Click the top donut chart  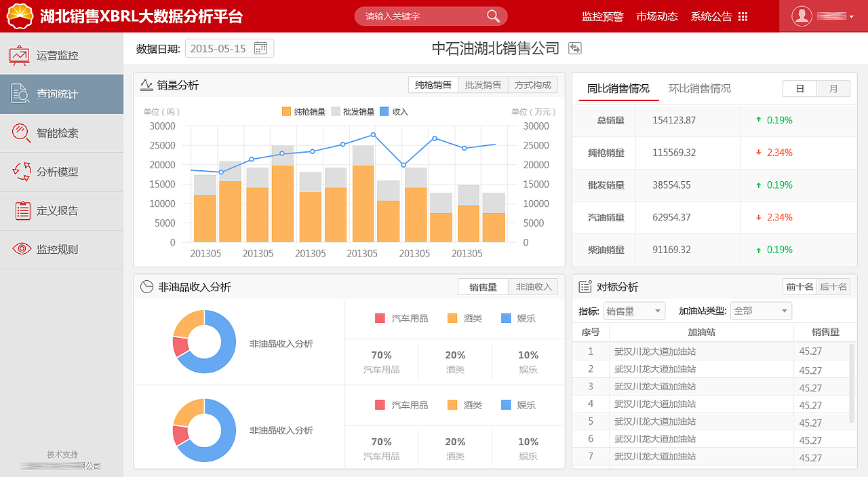(204, 341)
